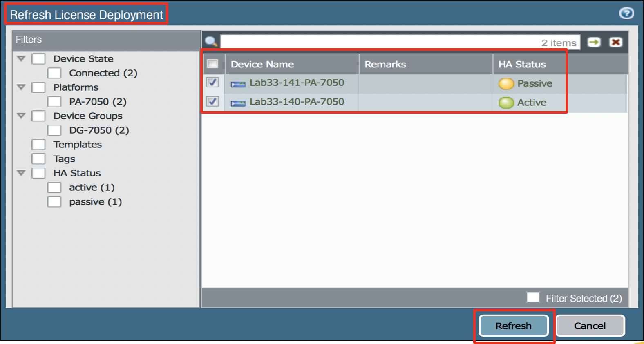Uncheck the Lab33-140-PA-7050 row checkbox
Screen dimensions: 644x344
(x=212, y=101)
